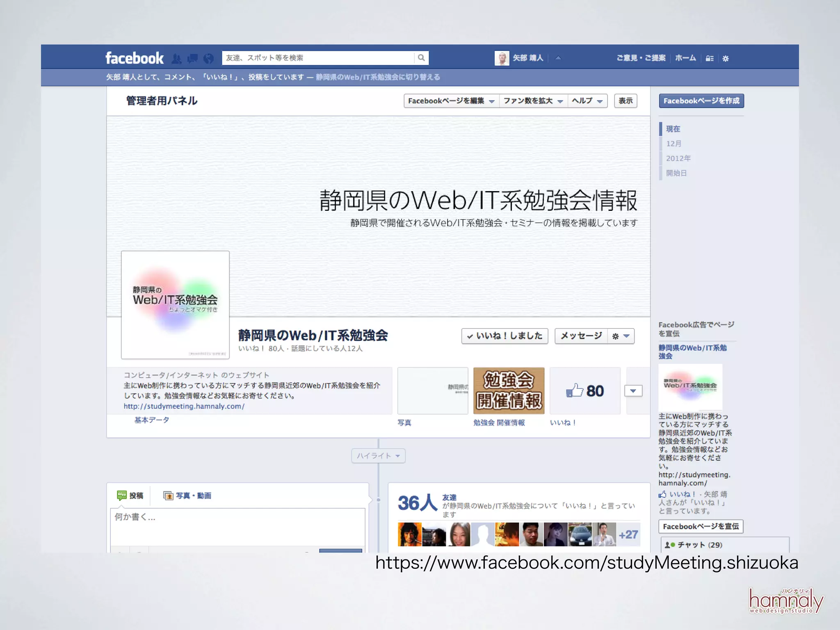Expand ヘルプ dropdown
Image resolution: width=840 pixels, height=630 pixels.
click(x=587, y=101)
